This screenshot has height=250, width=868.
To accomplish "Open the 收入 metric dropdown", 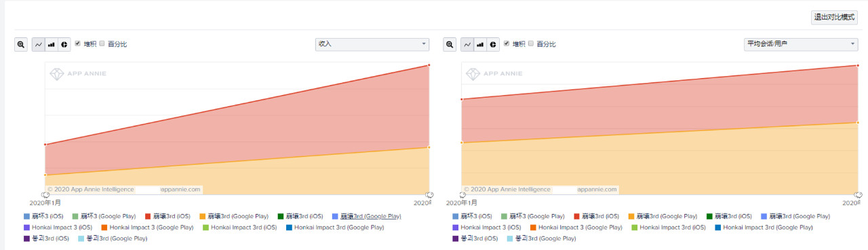I will (x=372, y=44).
